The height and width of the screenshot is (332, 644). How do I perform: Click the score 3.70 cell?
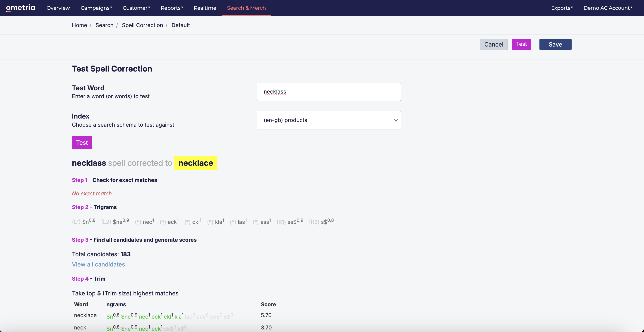click(x=266, y=328)
